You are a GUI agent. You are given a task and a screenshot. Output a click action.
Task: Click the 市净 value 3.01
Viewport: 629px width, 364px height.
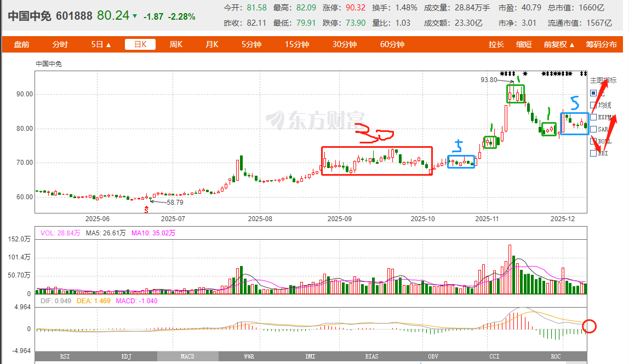pos(529,23)
